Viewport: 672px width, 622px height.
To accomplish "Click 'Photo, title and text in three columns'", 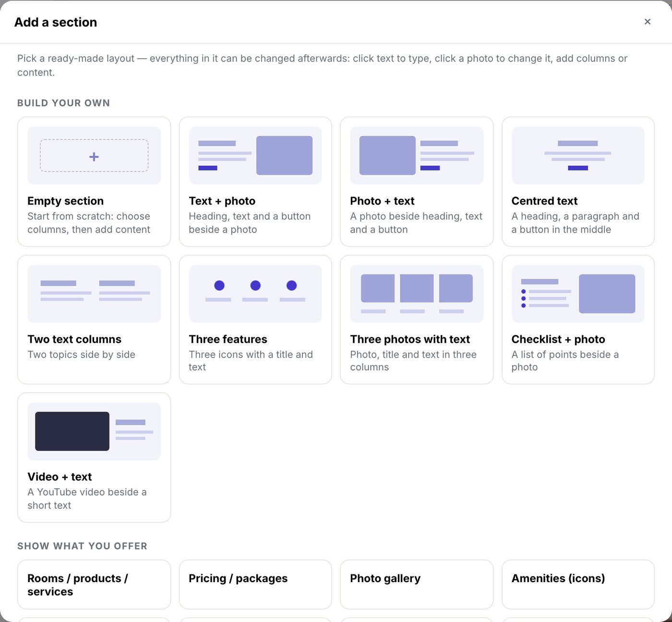I will pos(413,361).
